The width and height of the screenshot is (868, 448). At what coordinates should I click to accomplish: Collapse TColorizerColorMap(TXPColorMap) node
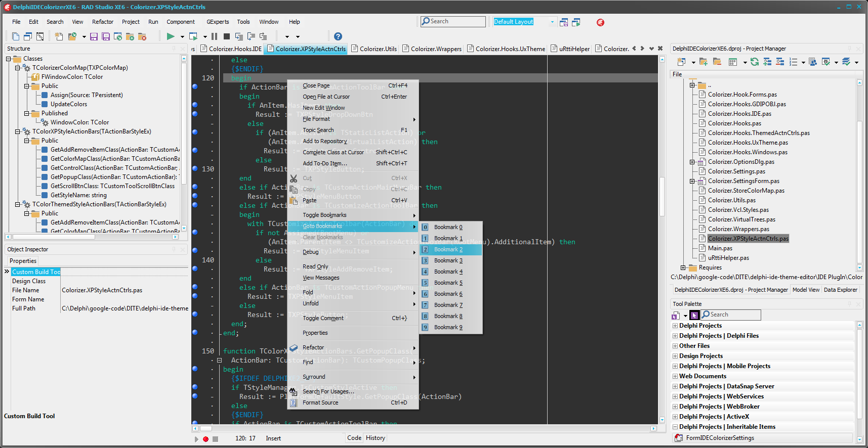point(18,68)
